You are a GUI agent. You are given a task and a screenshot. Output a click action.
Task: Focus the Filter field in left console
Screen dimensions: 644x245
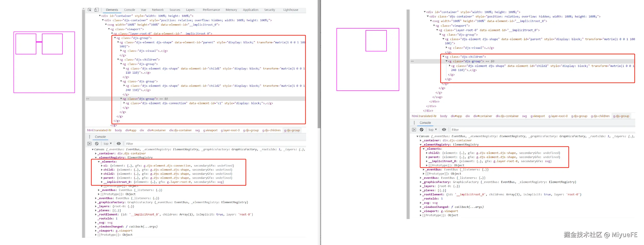tap(215, 144)
